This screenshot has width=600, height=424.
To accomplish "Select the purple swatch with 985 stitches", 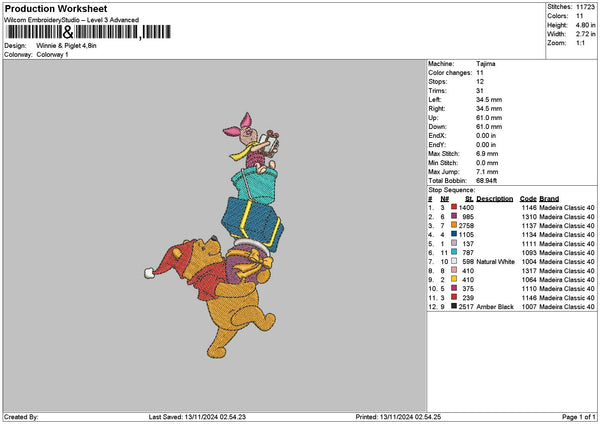I will 454,215.
